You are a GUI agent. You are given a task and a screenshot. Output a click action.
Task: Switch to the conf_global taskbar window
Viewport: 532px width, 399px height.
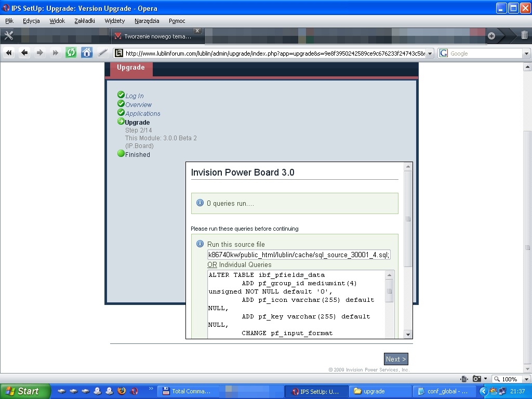443,391
